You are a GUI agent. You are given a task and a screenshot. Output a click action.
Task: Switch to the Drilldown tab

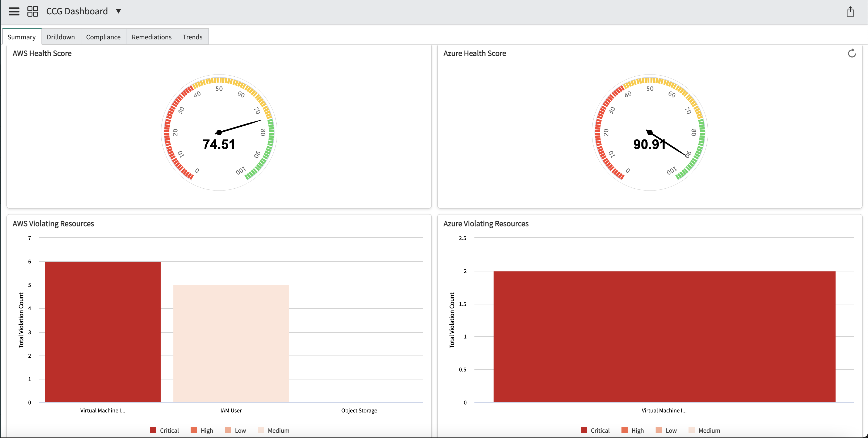coord(61,37)
